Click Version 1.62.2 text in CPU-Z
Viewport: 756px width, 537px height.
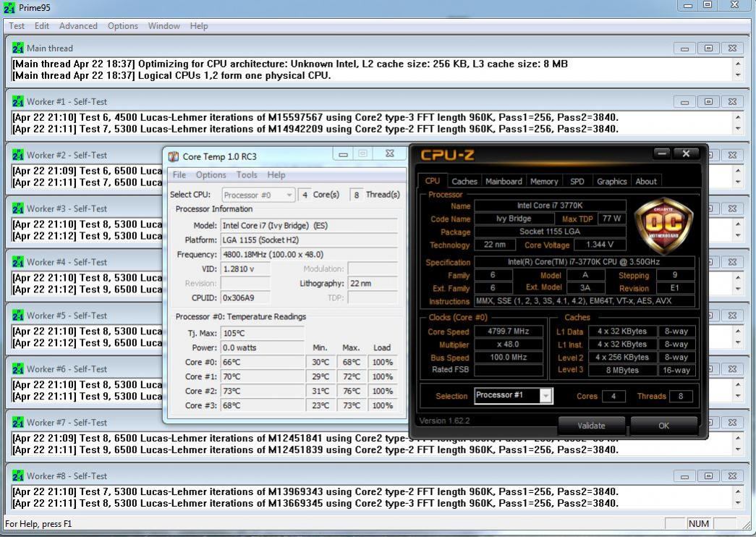point(444,420)
